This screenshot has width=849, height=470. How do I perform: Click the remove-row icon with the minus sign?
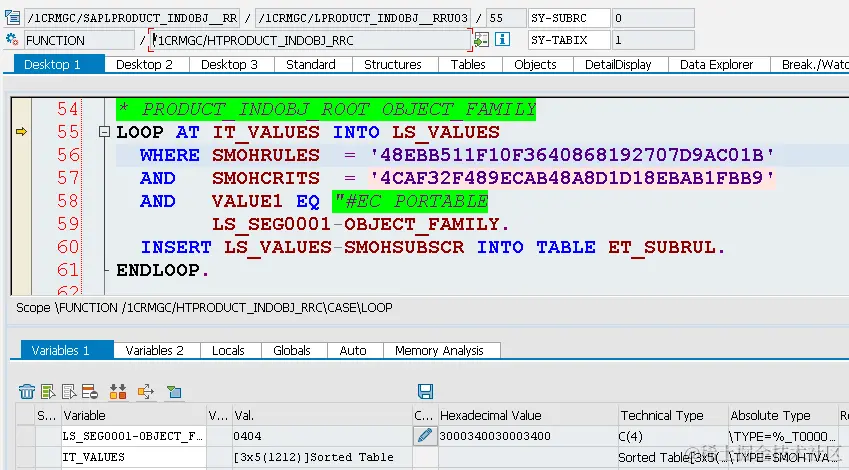90,391
